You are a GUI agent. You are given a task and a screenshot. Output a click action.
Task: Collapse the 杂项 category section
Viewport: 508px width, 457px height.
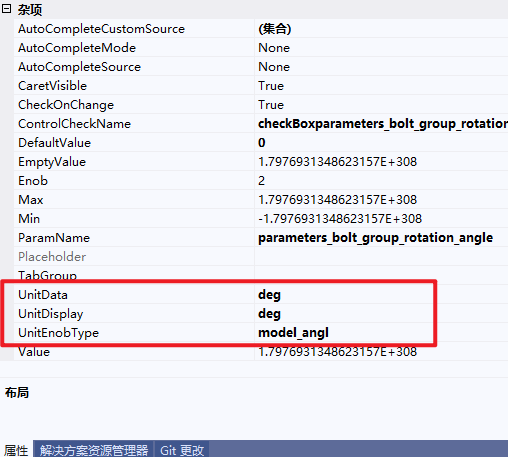[6, 9]
